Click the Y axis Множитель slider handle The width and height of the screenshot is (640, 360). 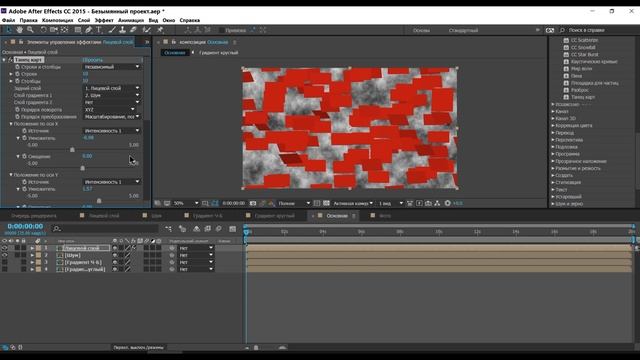[99, 200]
